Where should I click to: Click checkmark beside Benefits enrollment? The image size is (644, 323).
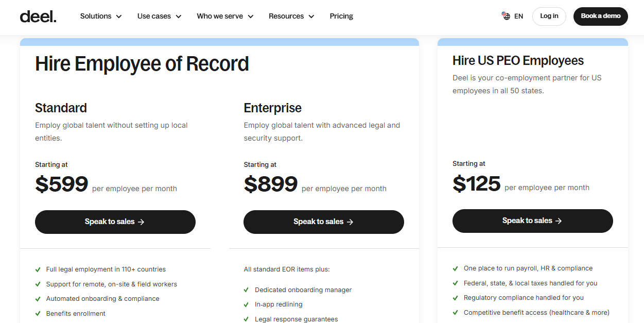click(38, 314)
